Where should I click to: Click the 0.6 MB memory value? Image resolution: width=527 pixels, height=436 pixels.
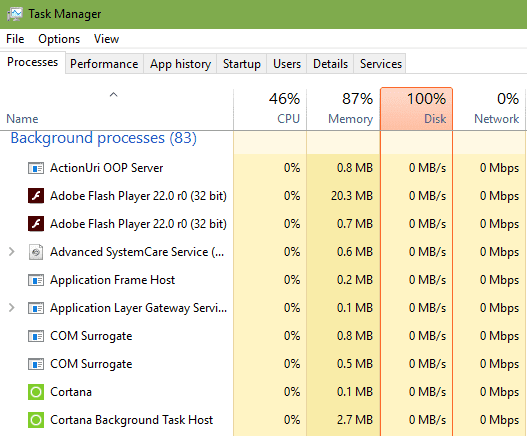[x=355, y=252]
